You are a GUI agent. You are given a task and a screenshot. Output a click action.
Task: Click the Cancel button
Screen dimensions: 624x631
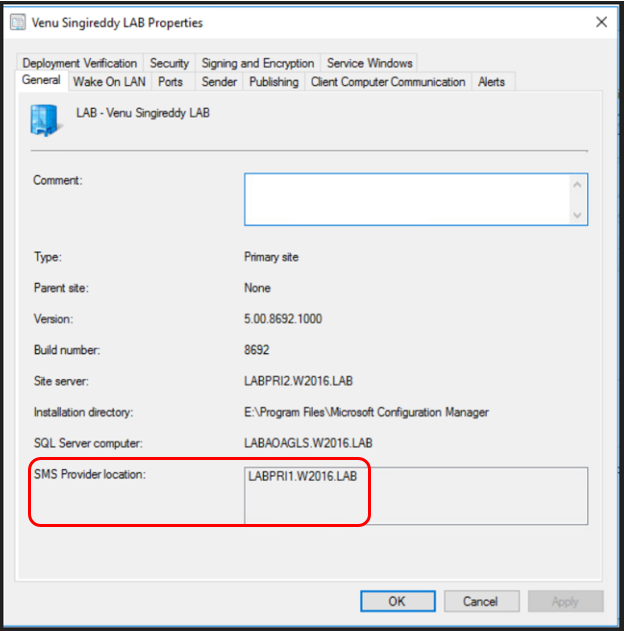(481, 601)
